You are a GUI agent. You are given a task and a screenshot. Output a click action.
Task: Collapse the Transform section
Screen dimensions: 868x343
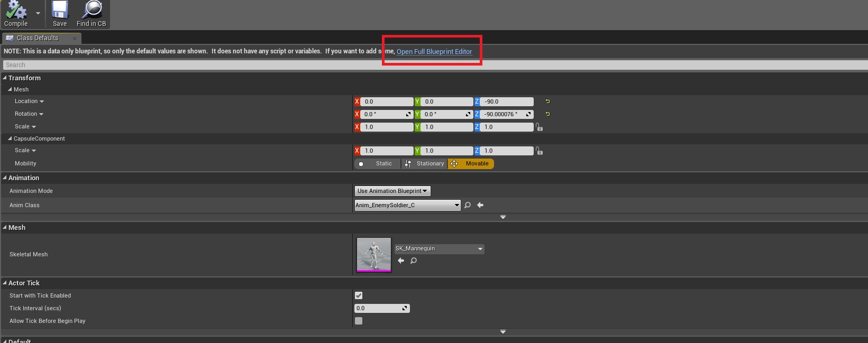(5, 78)
